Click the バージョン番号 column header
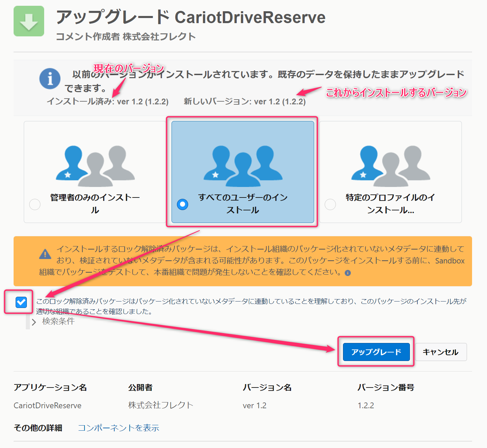 386,387
